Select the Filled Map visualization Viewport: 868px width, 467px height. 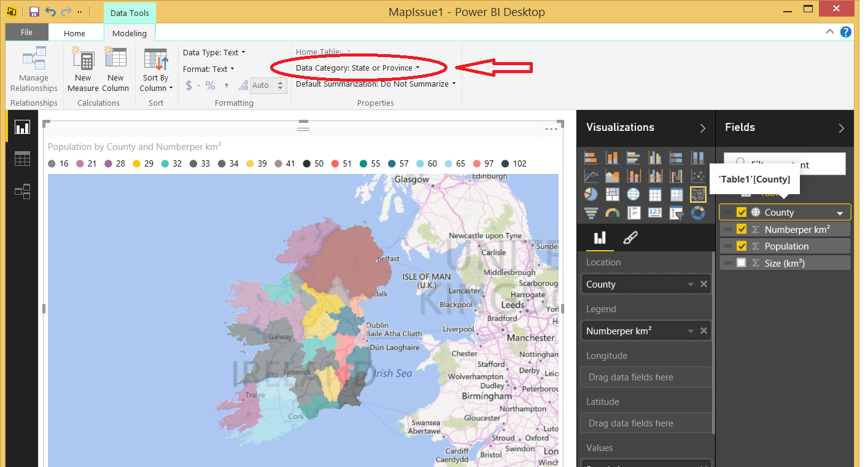pos(698,195)
